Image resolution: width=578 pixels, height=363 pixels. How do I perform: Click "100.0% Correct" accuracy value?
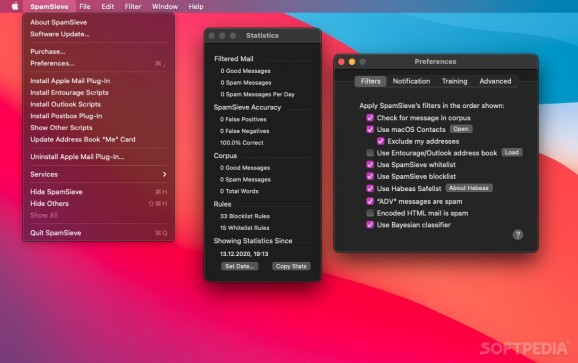[242, 143]
